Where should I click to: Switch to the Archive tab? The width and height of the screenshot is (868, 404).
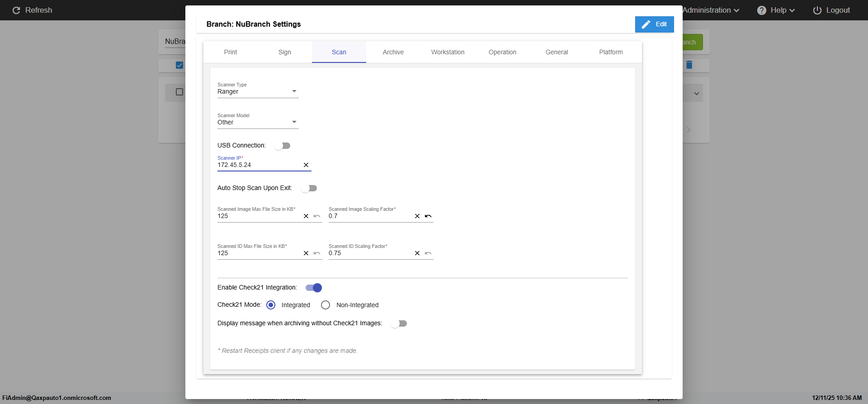[393, 52]
